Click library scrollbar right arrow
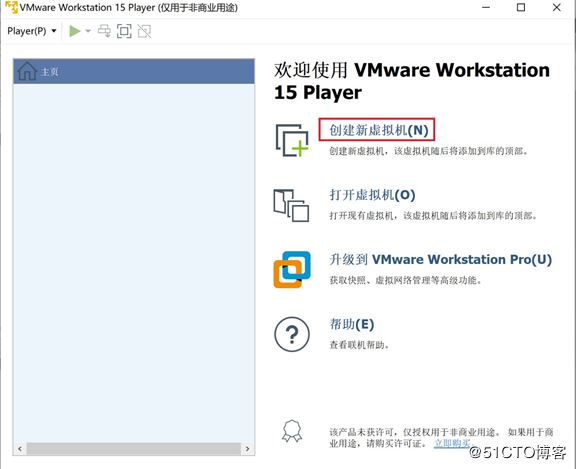 point(247,448)
